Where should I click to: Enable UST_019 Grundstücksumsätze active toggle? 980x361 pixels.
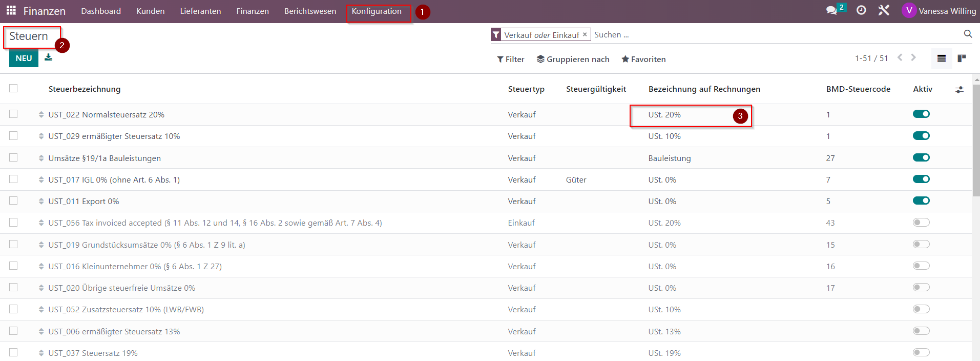coord(921,244)
